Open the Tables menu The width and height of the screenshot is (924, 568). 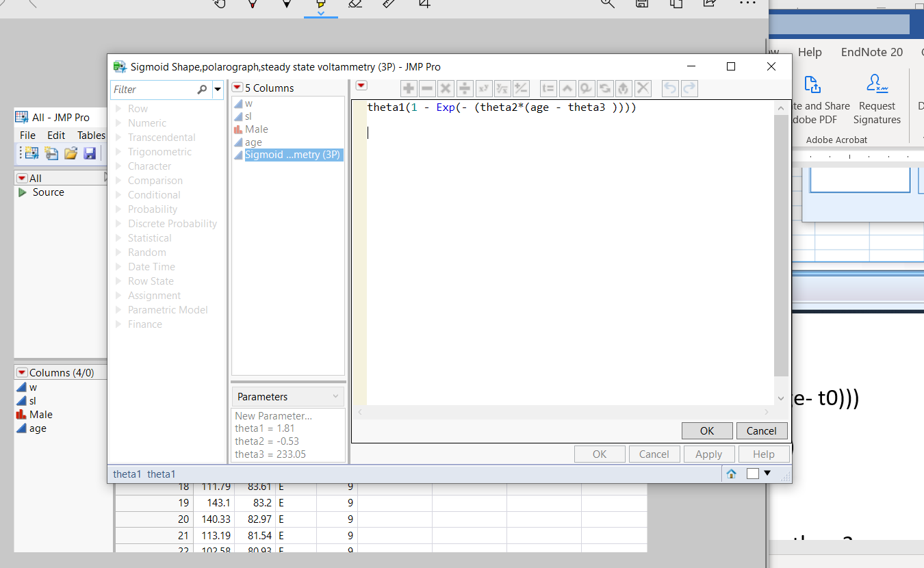point(91,135)
